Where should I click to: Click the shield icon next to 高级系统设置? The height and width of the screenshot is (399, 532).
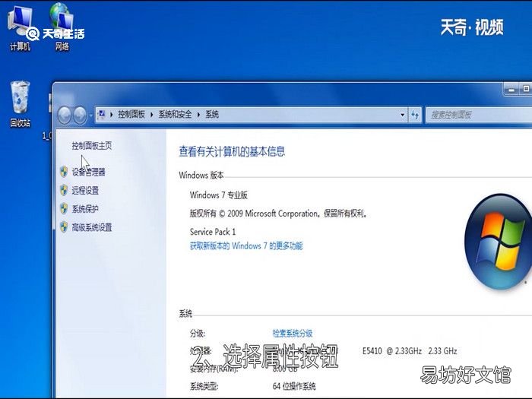(64, 226)
